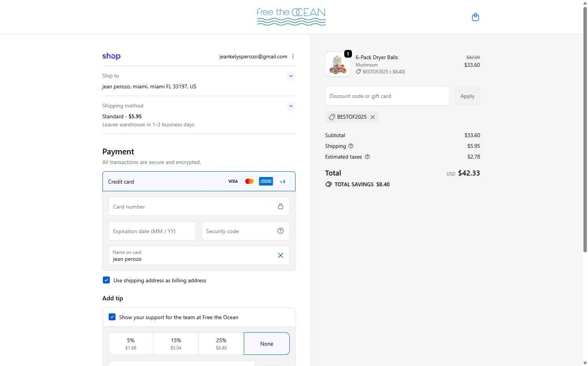Select the 5% tip option
588x366 pixels.
tap(131, 344)
